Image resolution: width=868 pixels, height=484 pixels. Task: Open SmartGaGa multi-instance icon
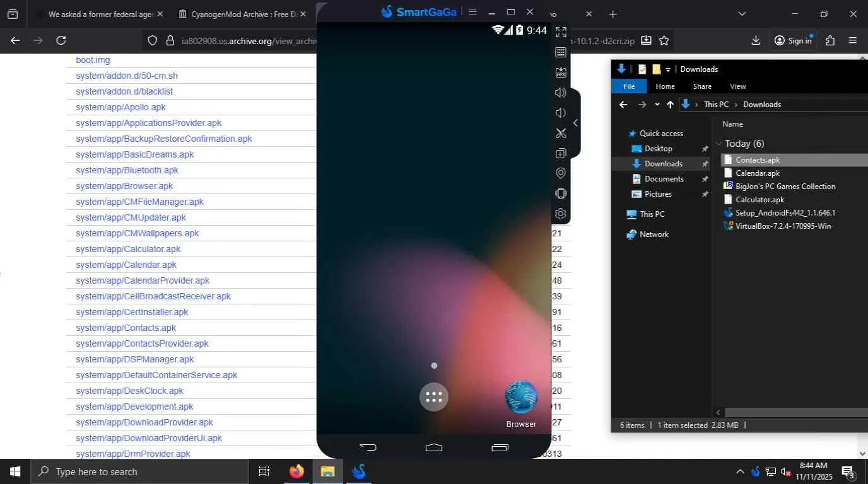(561, 153)
